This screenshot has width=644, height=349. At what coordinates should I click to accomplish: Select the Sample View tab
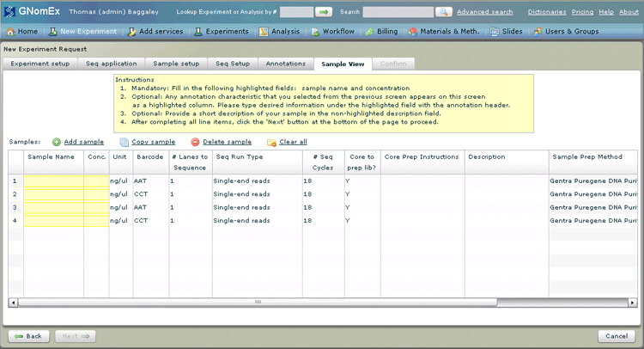pyautogui.click(x=343, y=64)
